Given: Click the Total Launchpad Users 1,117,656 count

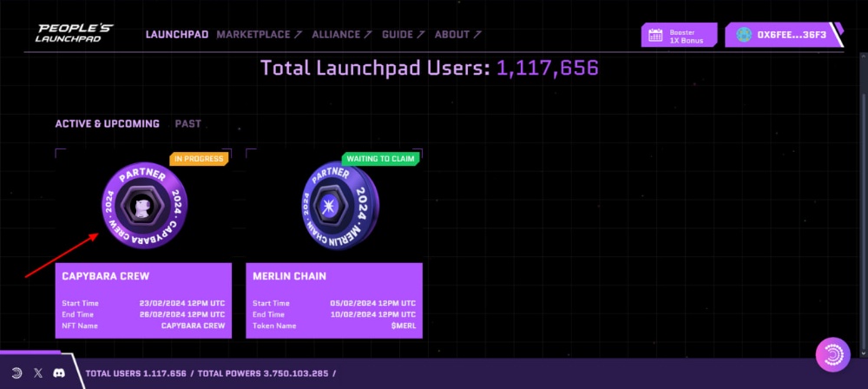Looking at the screenshot, I should (548, 68).
